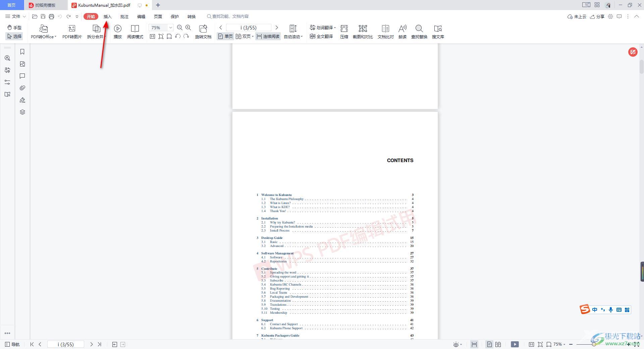The image size is (644, 349).
Task: Jump to first page in status bar
Action: tap(32, 344)
